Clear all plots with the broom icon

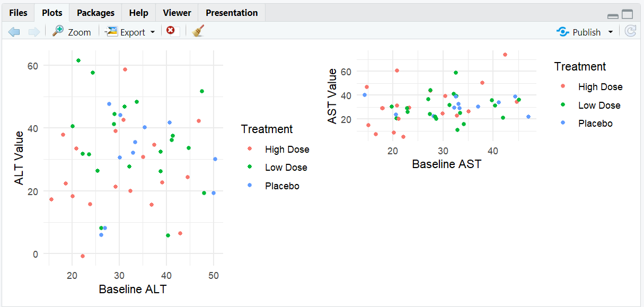(x=198, y=31)
